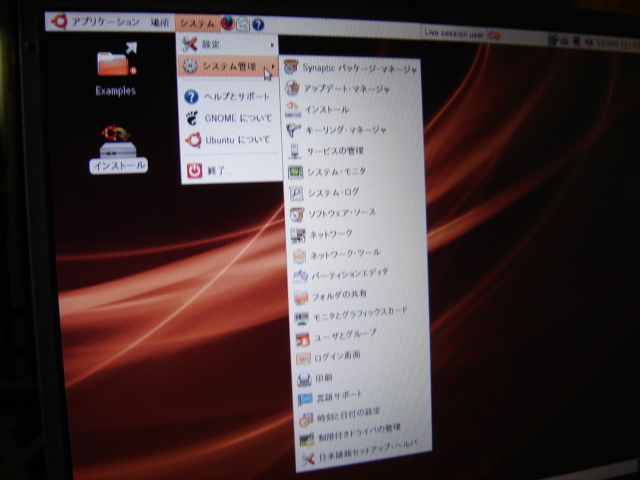Viewport: 640px width, 480px height.
Task: Launch システム・モニタ
Action: click(355, 171)
